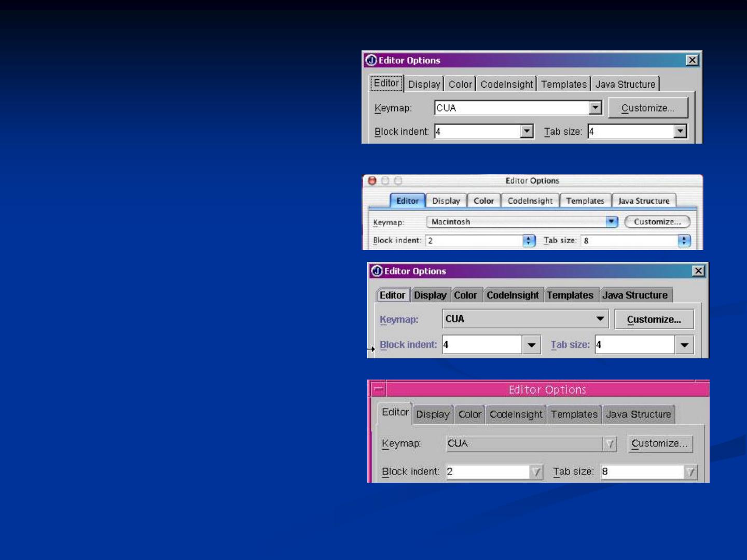Click the Tab size 8 field in pink-titled dialog

pyautogui.click(x=642, y=472)
